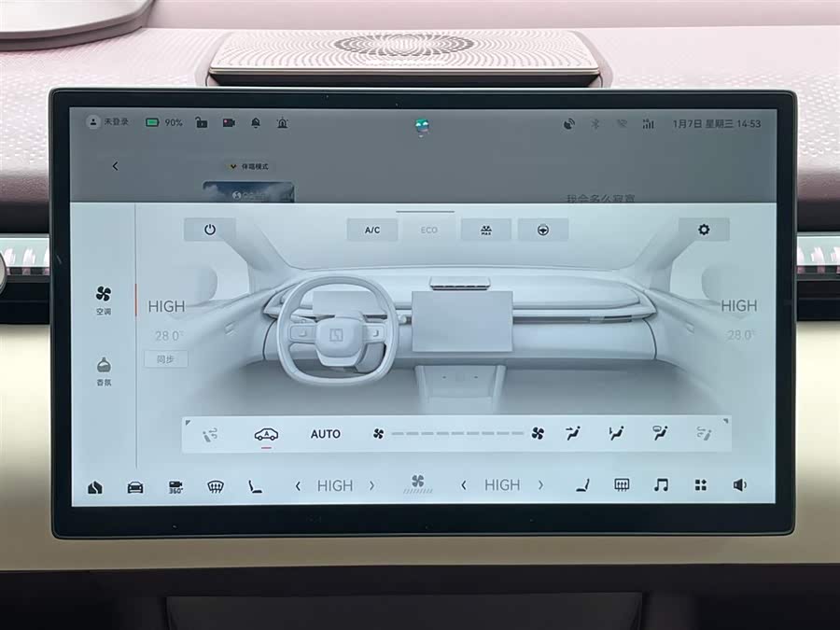This screenshot has width=840, height=630.
Task: Select the 空调 air conditioning tab
Action: (x=104, y=301)
